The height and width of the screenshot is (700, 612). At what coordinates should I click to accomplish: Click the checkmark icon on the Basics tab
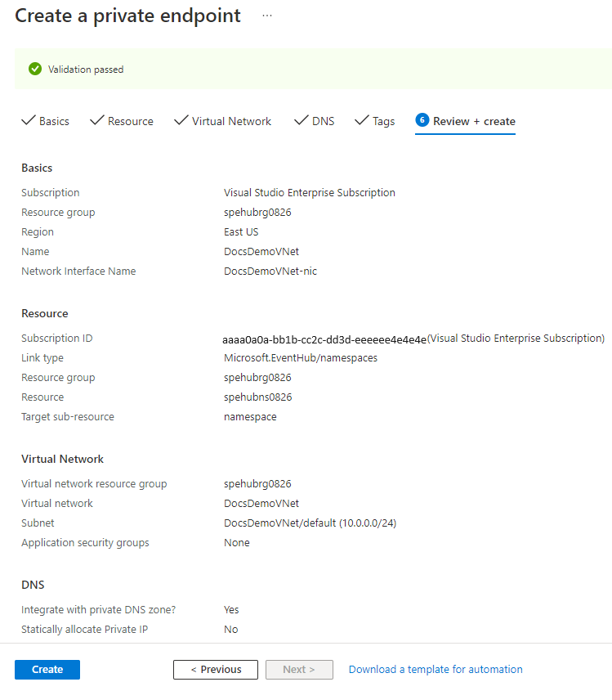click(x=28, y=120)
